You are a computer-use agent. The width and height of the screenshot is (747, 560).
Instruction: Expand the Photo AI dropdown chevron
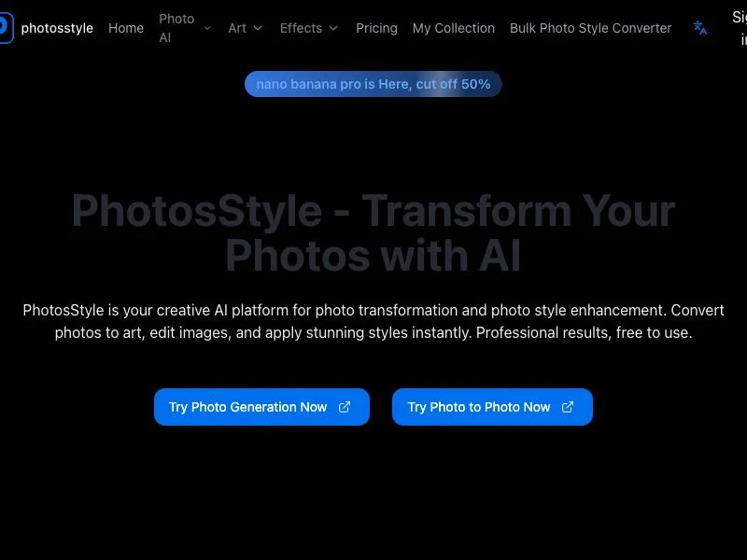click(x=207, y=28)
